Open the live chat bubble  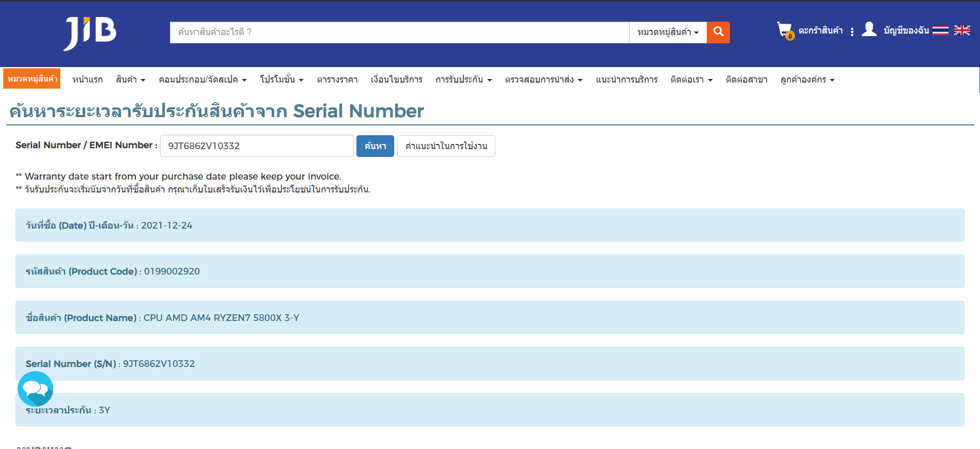(35, 389)
